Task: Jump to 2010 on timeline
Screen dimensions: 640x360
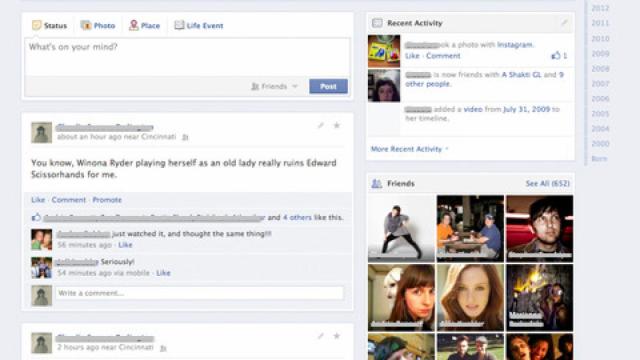Action: click(600, 39)
